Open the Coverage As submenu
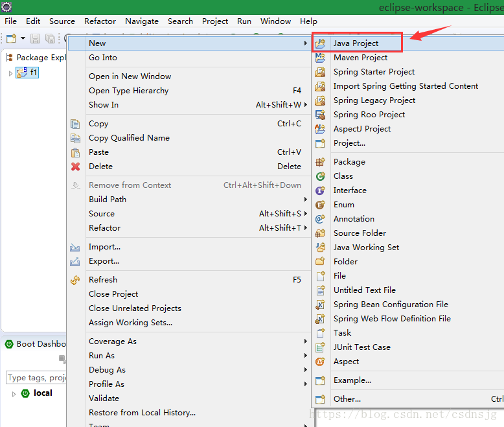This screenshot has height=427, width=504. click(x=189, y=341)
